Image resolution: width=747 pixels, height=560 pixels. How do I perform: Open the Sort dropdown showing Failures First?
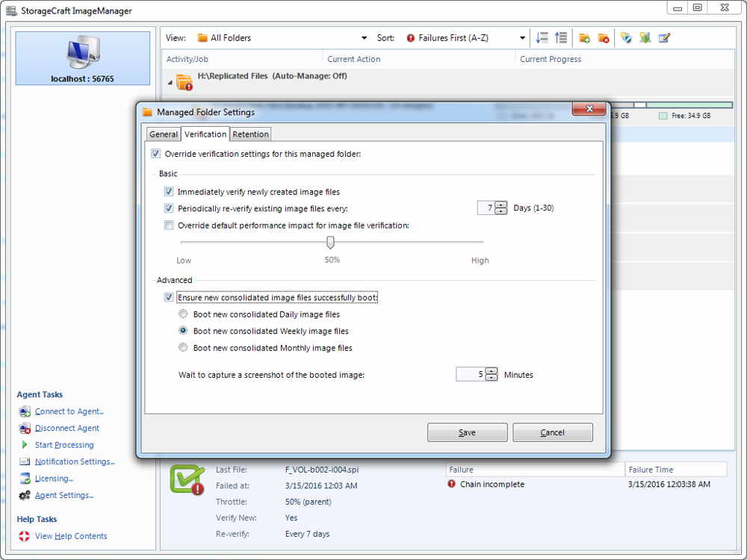[x=521, y=37]
